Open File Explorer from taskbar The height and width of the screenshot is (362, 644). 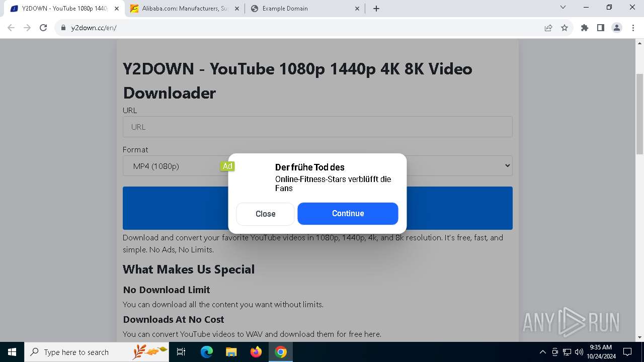(x=231, y=352)
